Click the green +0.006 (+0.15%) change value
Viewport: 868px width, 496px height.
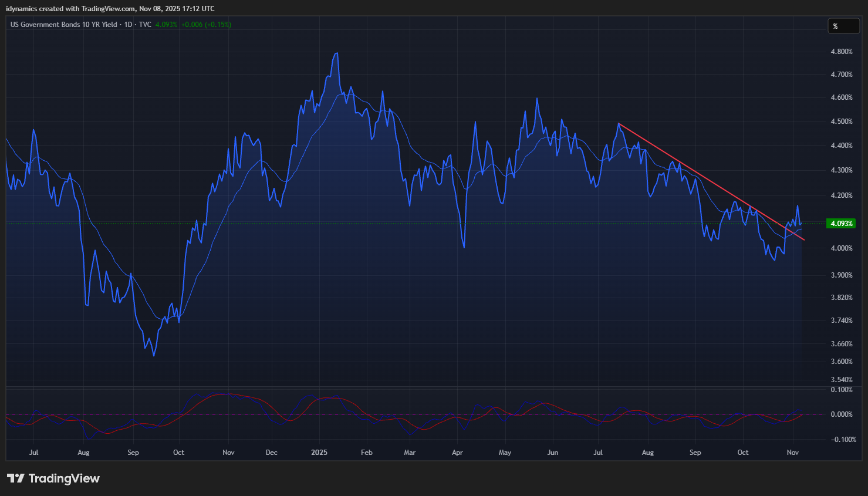[x=206, y=25]
